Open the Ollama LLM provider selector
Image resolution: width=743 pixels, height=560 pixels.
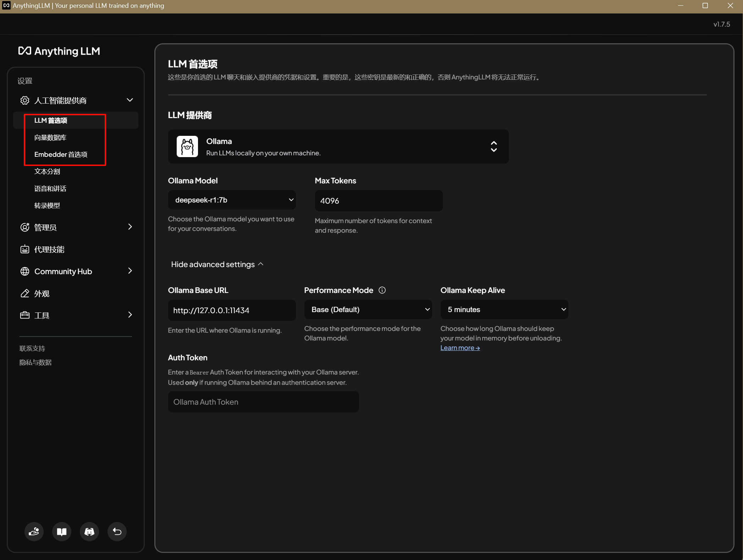coord(338,146)
